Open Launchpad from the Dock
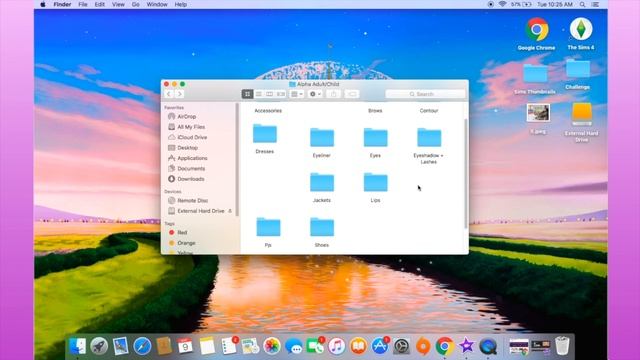Image resolution: width=640 pixels, height=360 pixels. pos(99,346)
